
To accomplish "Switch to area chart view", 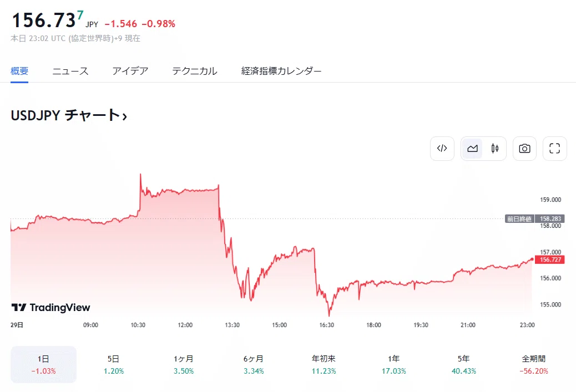I will (x=472, y=148).
